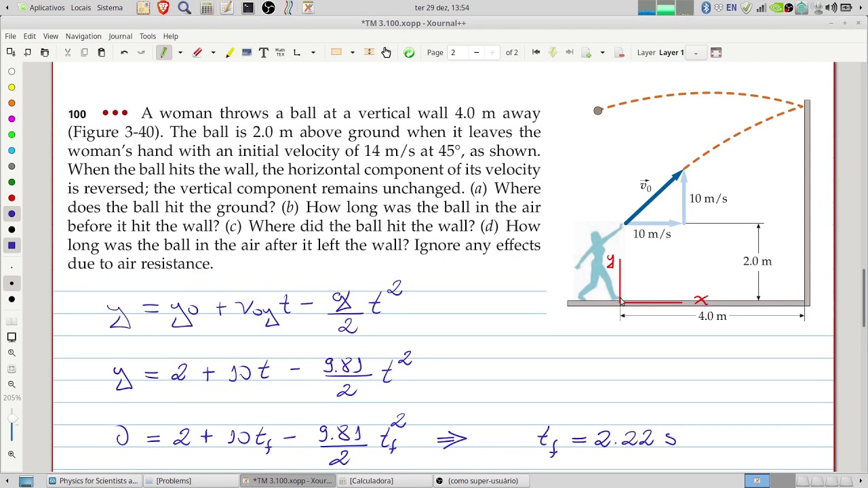Open the shape drawing type dropdown

click(313, 52)
